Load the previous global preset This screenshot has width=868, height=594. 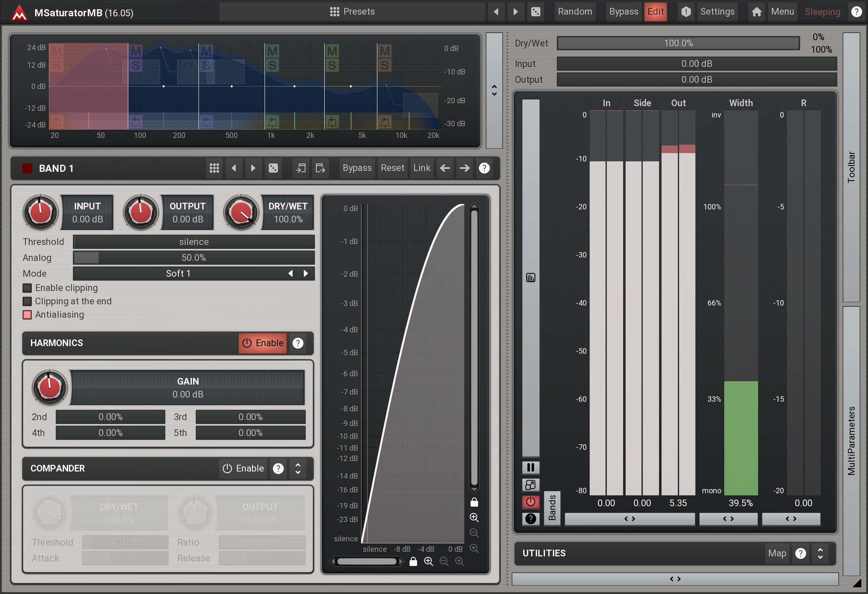(x=496, y=12)
